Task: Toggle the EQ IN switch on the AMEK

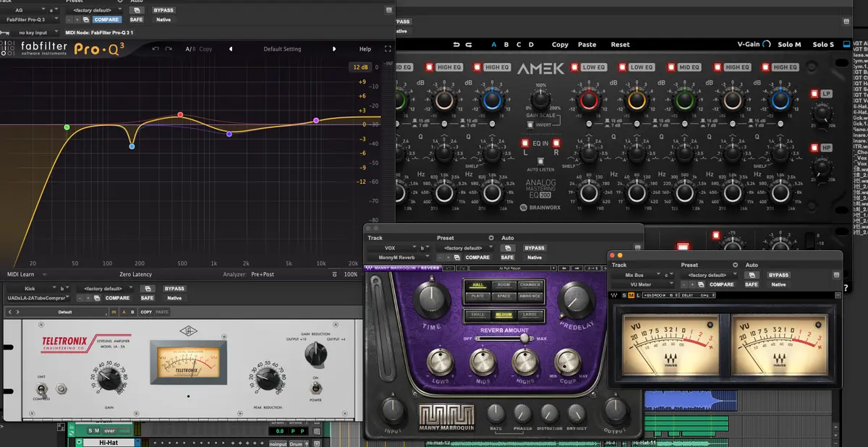Action: [x=525, y=143]
